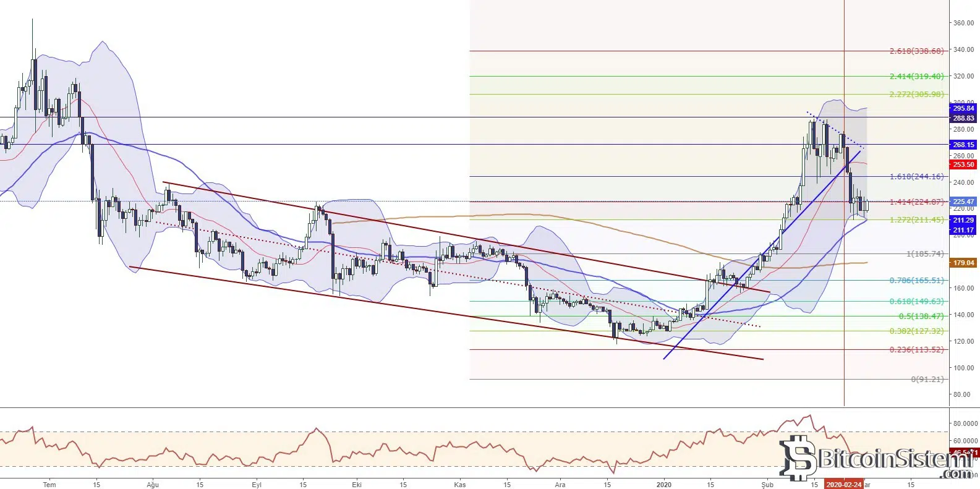980x489 pixels.
Task: Select the 0.236(113.52) Fibonacci level
Action: (x=916, y=350)
